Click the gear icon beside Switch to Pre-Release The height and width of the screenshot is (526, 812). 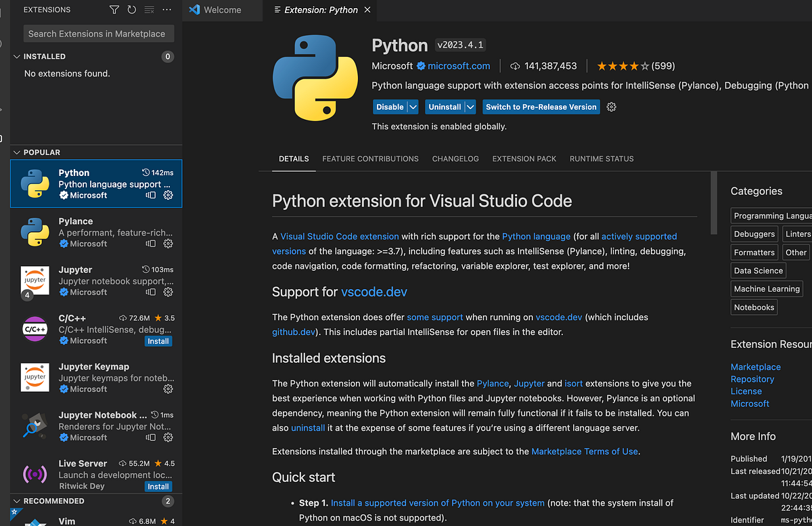(612, 107)
